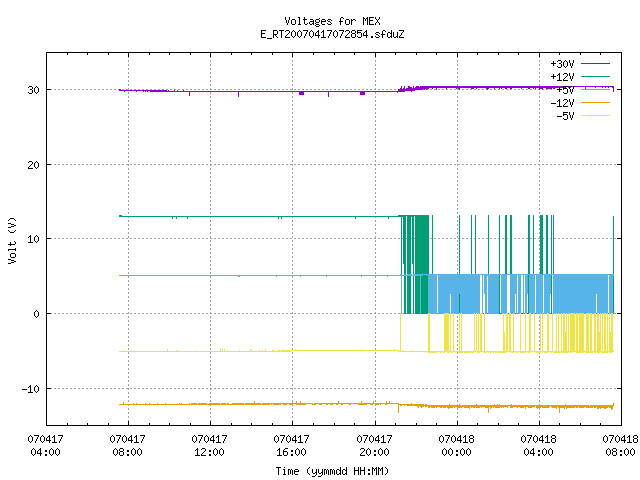This screenshot has height=480, width=640.
Task: Click the x-axis label '070418 04:00'
Action: tap(538, 445)
